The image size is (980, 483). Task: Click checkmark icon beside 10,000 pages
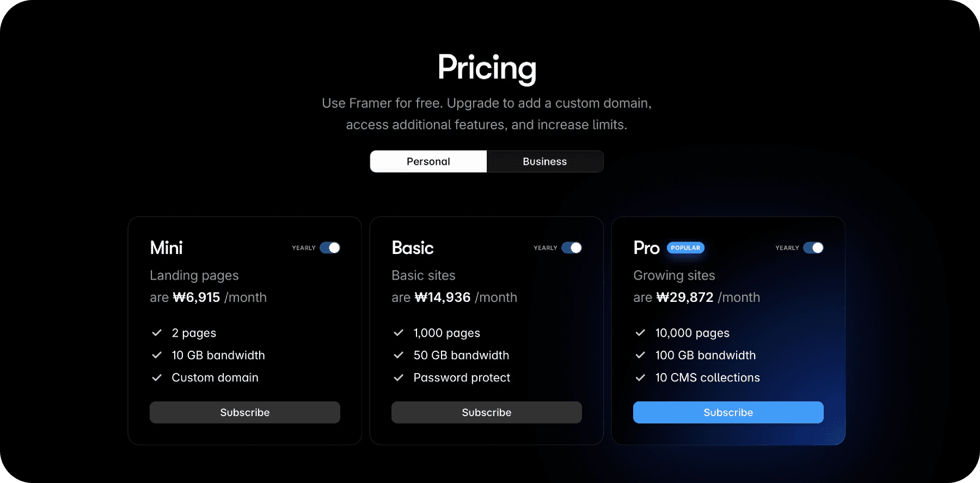coord(640,333)
